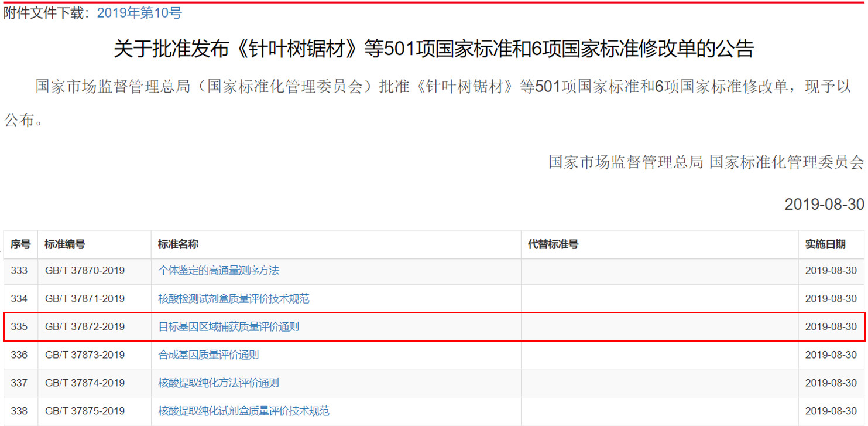Click the 核酸检测试剂盒质量评价技术规范 link
The image size is (868, 426).
[234, 299]
